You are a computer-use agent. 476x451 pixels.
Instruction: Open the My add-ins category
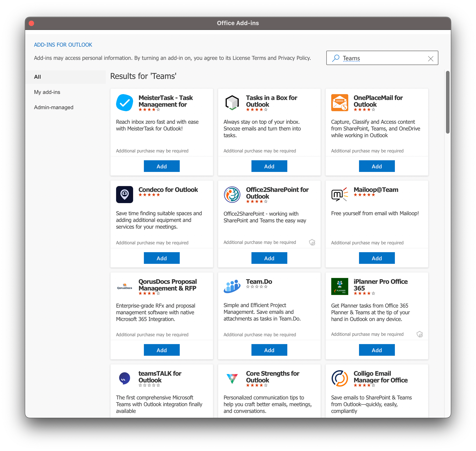[x=47, y=92]
